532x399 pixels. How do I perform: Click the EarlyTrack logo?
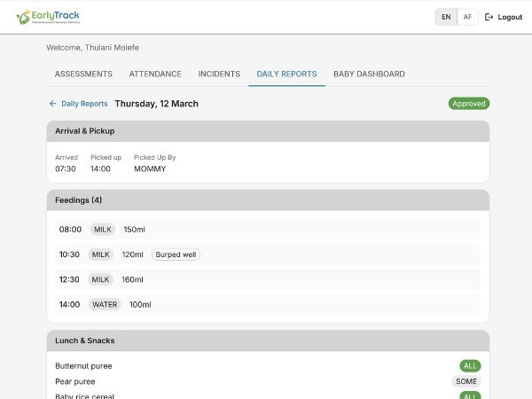pos(48,17)
